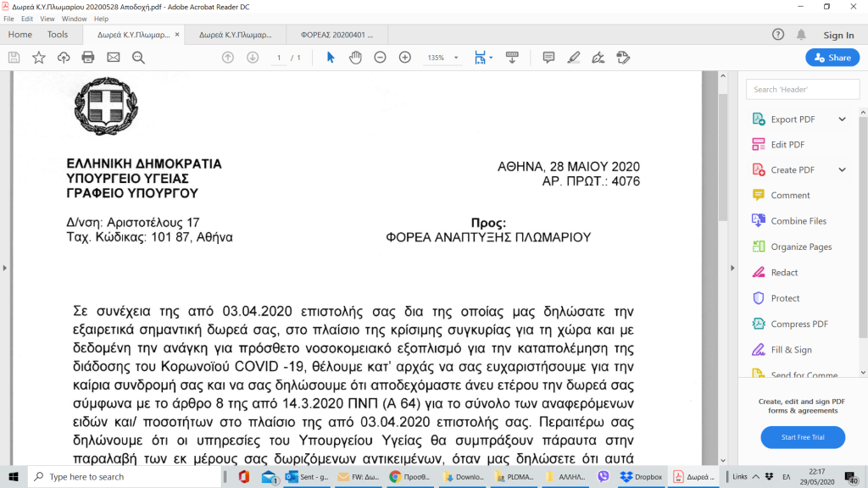The width and height of the screenshot is (868, 488).
Task: Close the active Δωρεά Κ.Υ.Πλωμαρ document tab
Action: [x=177, y=34]
